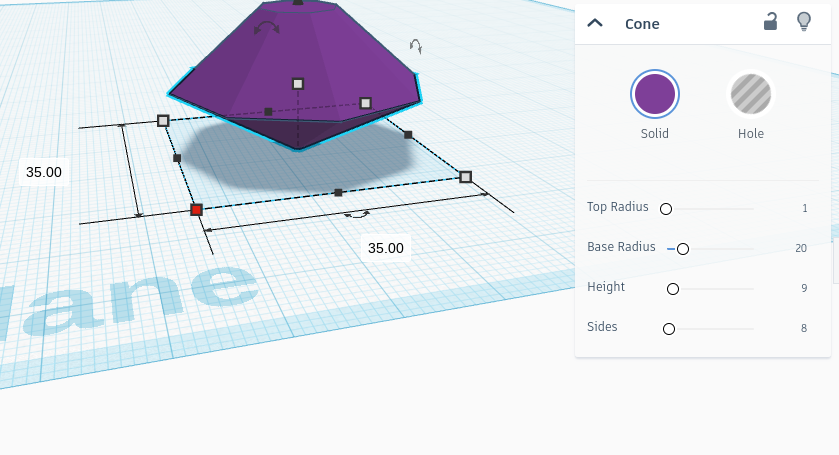Select the back-left corner white resize handle
The width and height of the screenshot is (839, 455).
(x=163, y=120)
